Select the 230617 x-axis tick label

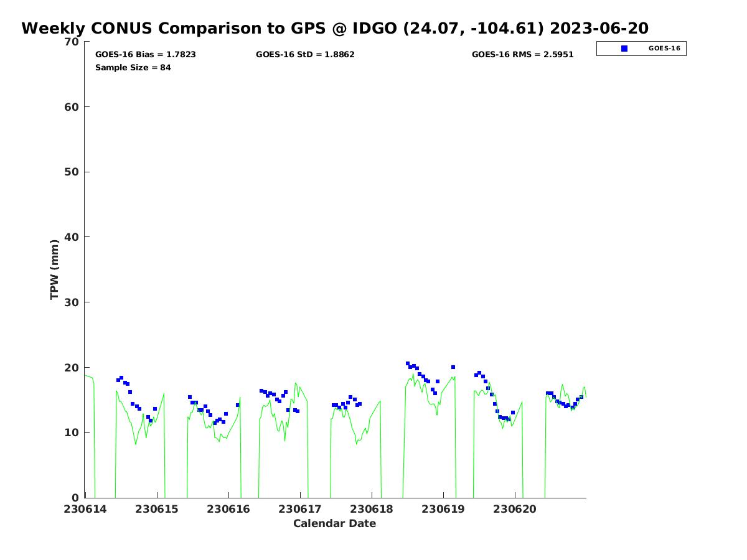coord(300,509)
